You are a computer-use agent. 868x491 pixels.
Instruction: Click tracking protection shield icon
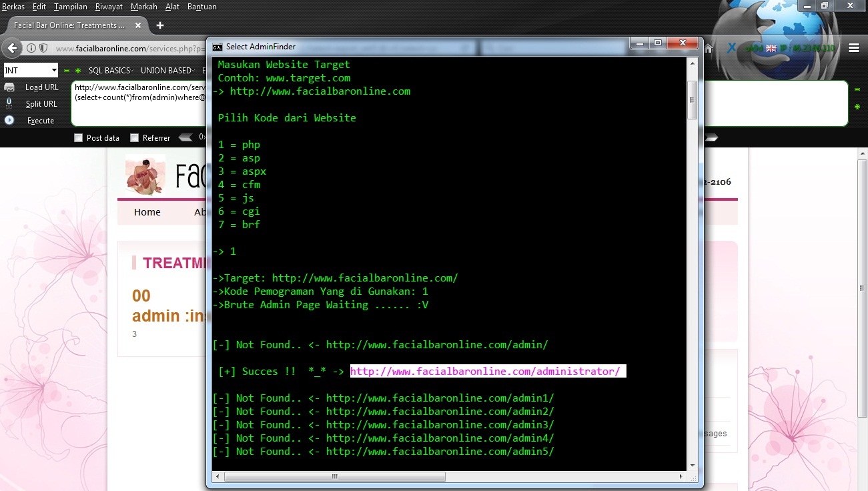pyautogui.click(x=43, y=48)
